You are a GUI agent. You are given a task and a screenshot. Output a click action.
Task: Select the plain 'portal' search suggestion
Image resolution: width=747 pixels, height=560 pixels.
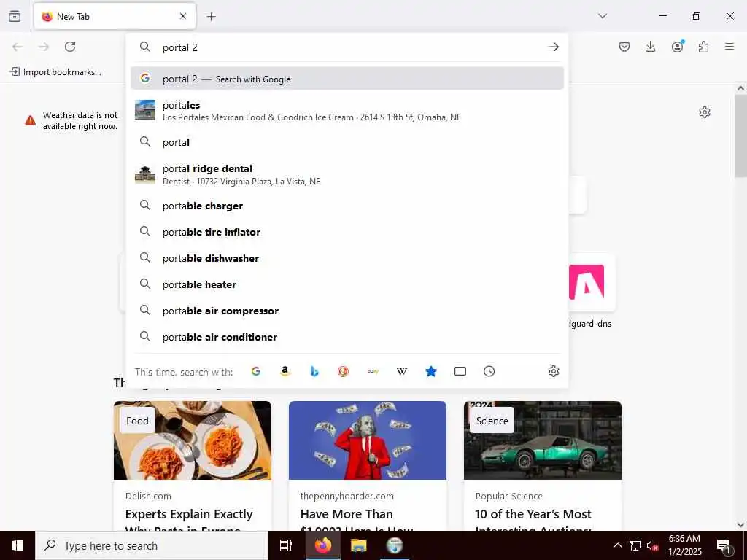point(347,142)
